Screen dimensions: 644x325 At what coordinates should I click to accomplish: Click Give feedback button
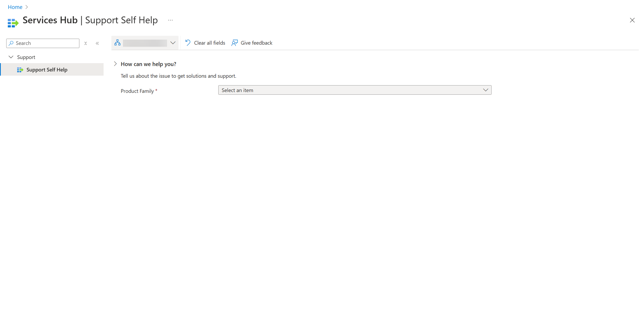[252, 43]
